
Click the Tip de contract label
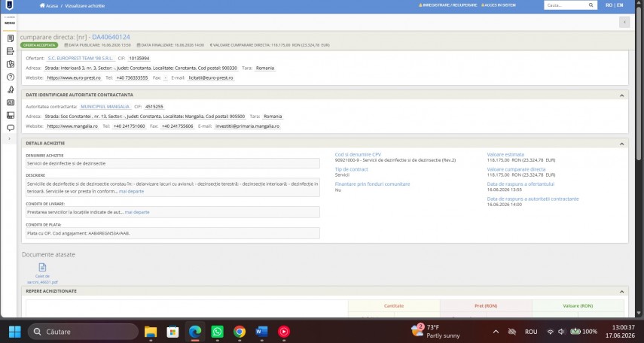351,169
